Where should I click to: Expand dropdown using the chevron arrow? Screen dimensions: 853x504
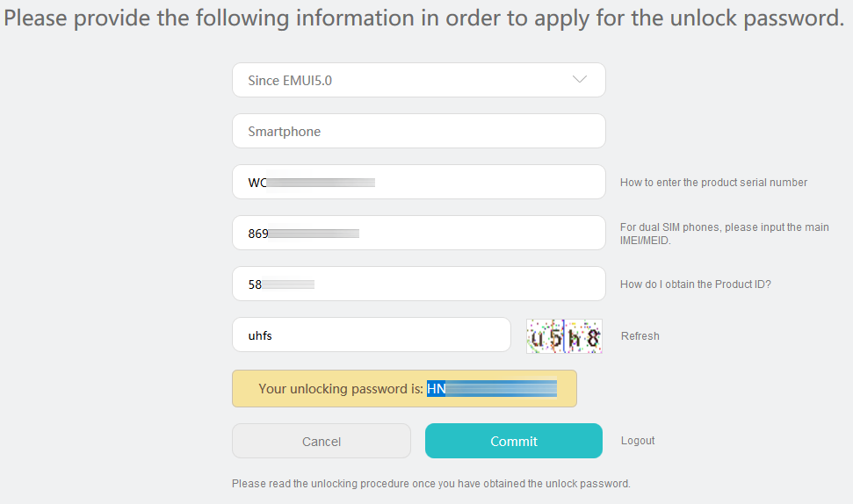(x=579, y=80)
